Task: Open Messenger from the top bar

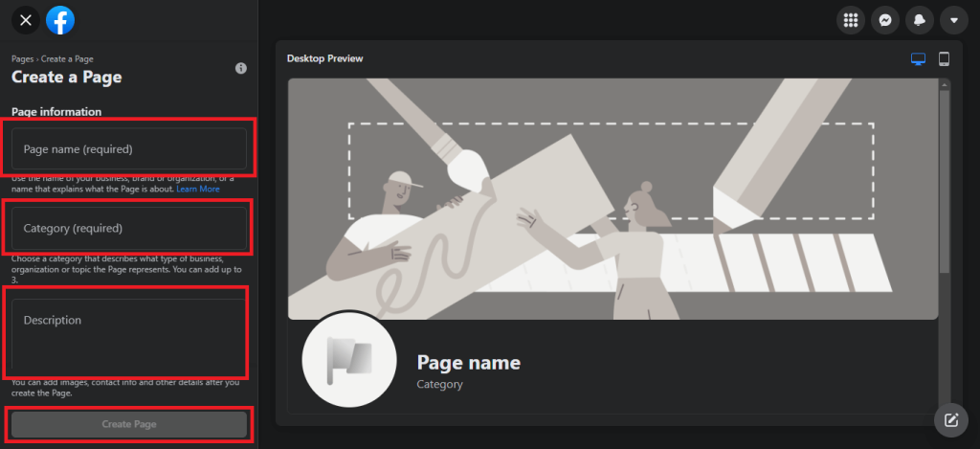Action: (x=885, y=20)
